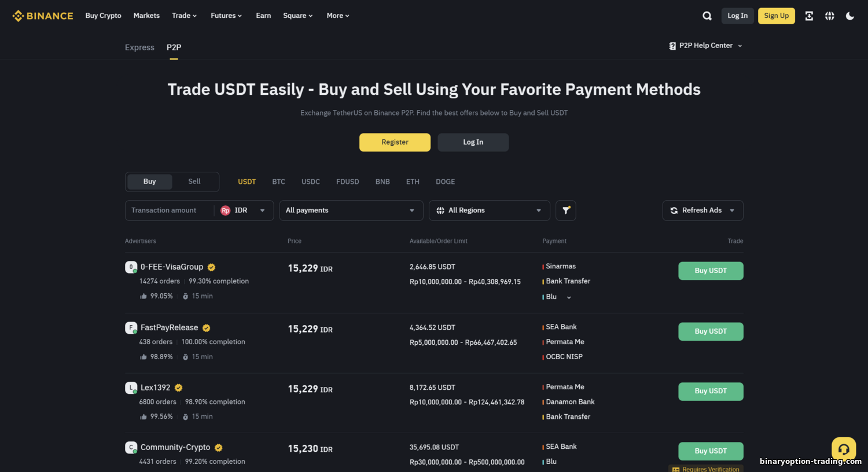Open 0-FEE-VisaGroup advertiser profile link
Viewport: 868px width, 472px height.
172,267
